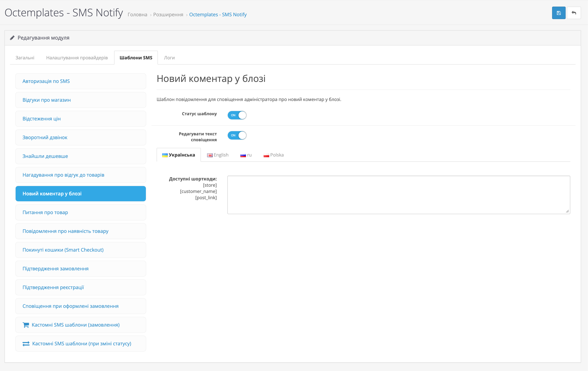Grab the textarea resize handle
This screenshot has height=371, width=588.
(x=567, y=211)
